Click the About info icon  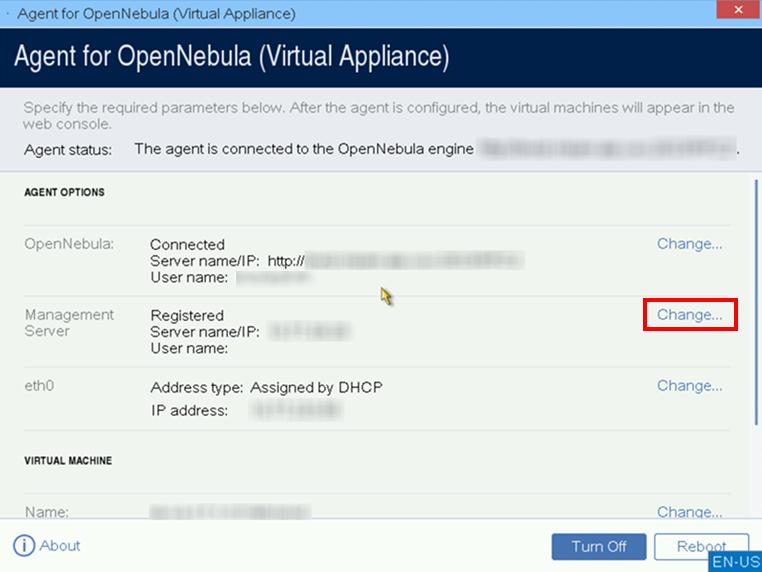tap(24, 545)
